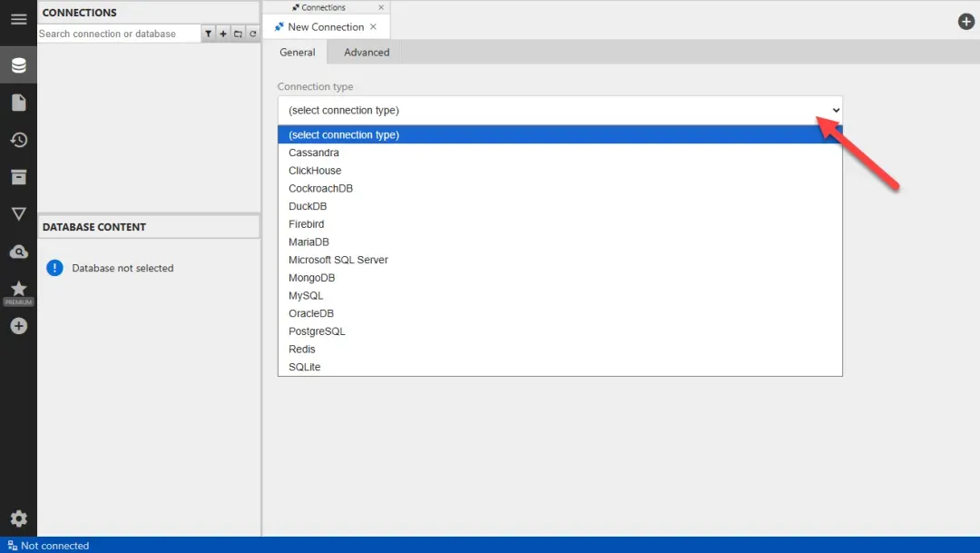This screenshot has height=553, width=980.
Task: Pick Microsoft SQL Server connection type
Action: 338,260
